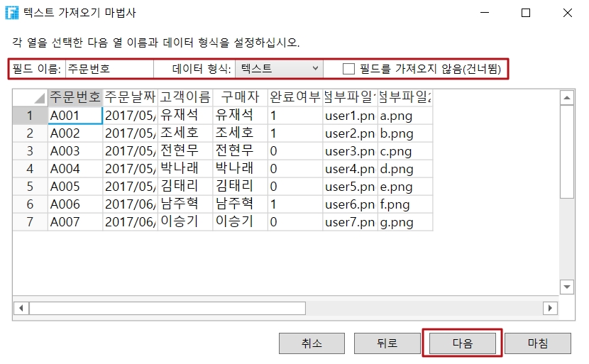Go back with the 뒤로 button
This screenshot has height=364, width=589.
pos(387,343)
